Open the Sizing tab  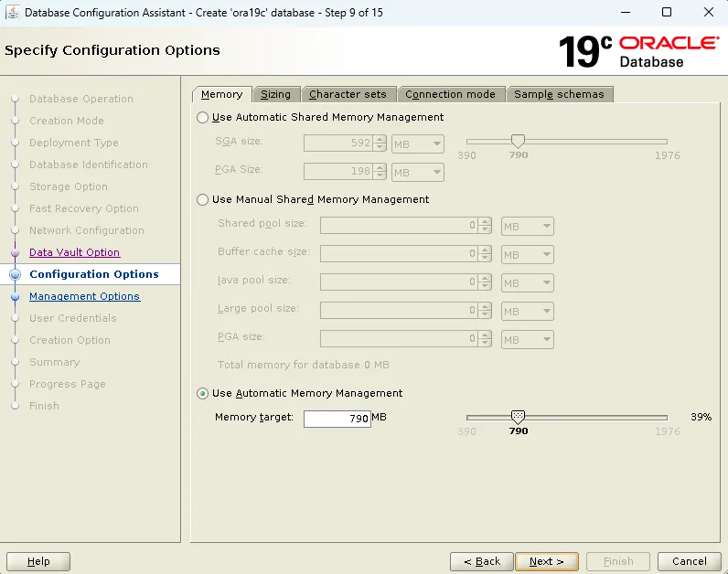coord(276,94)
